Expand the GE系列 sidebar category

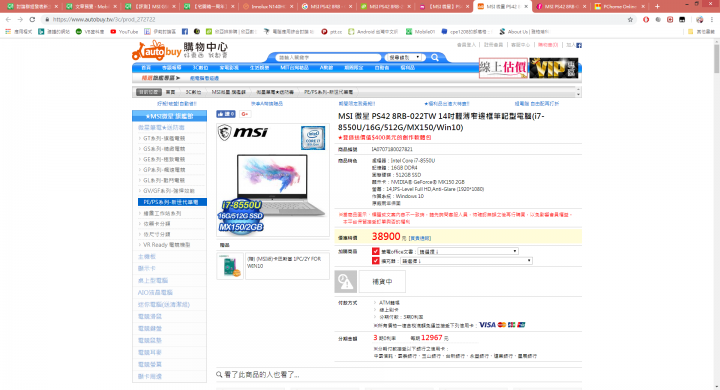tap(164, 159)
